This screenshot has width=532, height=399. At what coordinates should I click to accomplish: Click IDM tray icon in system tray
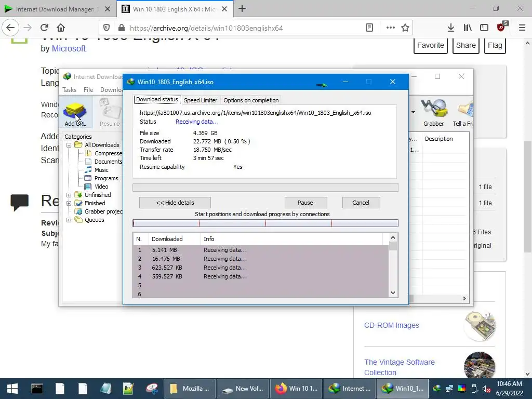click(437, 389)
